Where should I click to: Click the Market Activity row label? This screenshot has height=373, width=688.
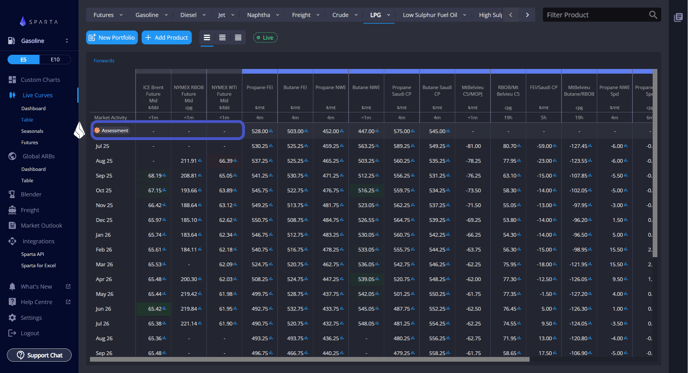click(111, 118)
